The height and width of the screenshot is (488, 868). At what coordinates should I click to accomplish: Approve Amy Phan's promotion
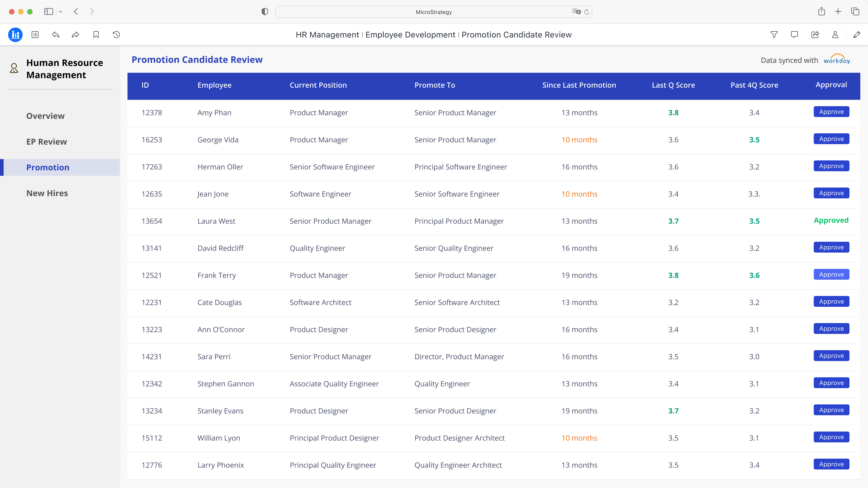tap(831, 112)
